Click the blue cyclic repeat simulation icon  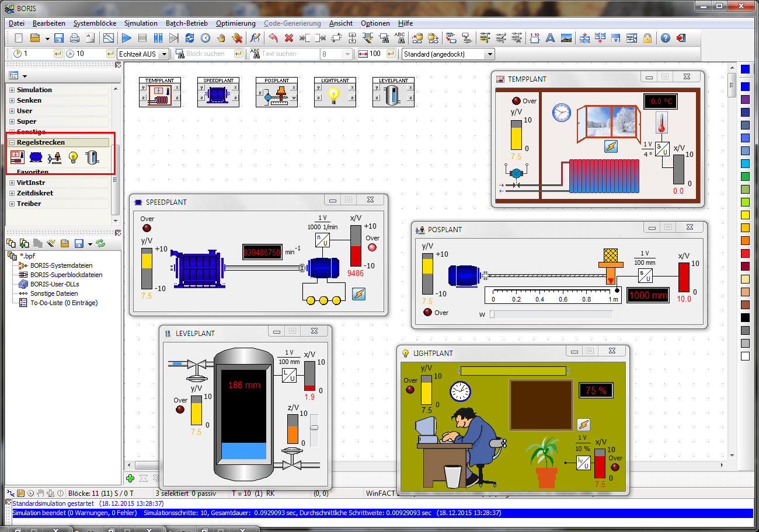[190, 38]
